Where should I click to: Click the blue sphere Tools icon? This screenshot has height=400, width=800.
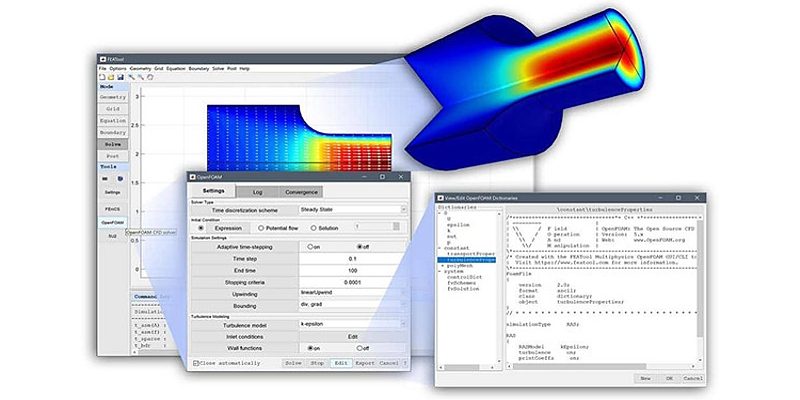click(x=120, y=179)
